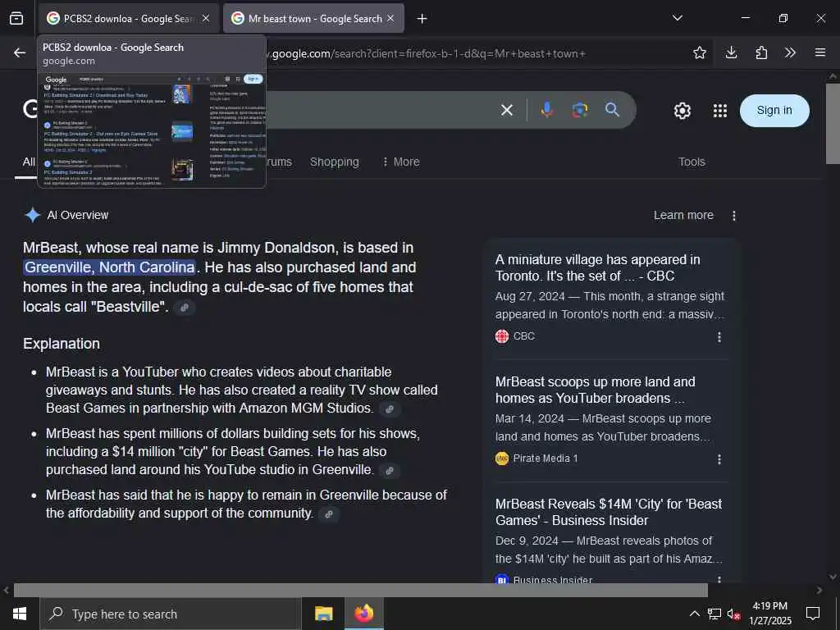Click the vertical page scrollbar thumb
This screenshot has height=630, width=840.
[x=833, y=124]
